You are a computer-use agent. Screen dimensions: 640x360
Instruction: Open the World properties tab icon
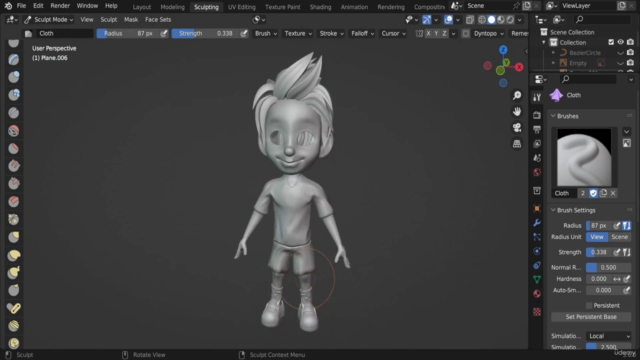[x=537, y=172]
